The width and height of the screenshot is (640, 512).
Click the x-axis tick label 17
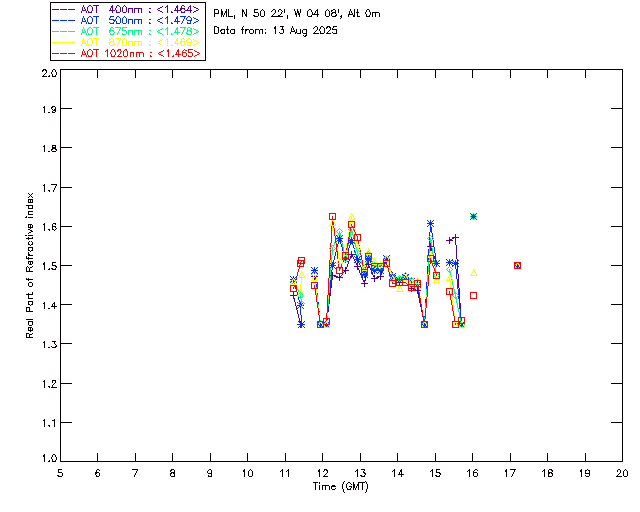pyautogui.click(x=510, y=473)
